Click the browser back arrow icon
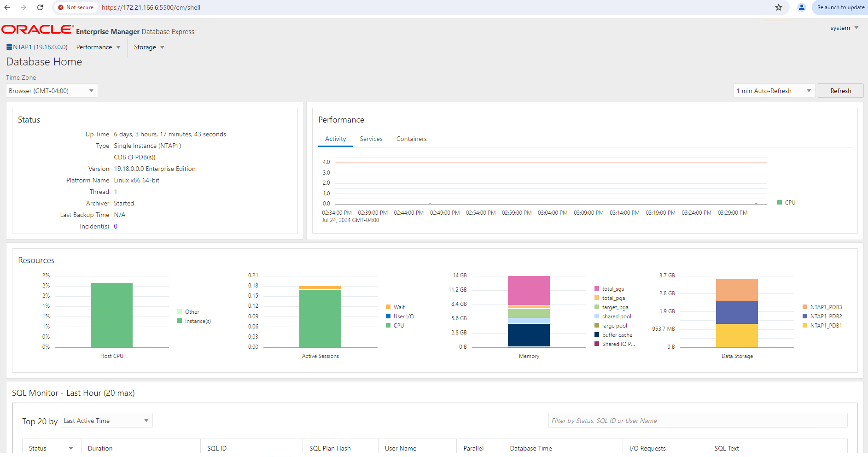The image size is (868, 457). (7, 7)
